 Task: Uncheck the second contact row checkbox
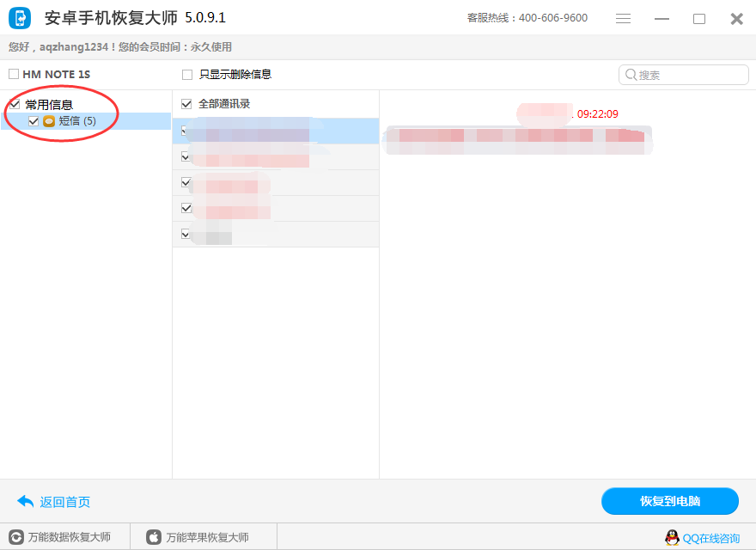[x=186, y=156]
